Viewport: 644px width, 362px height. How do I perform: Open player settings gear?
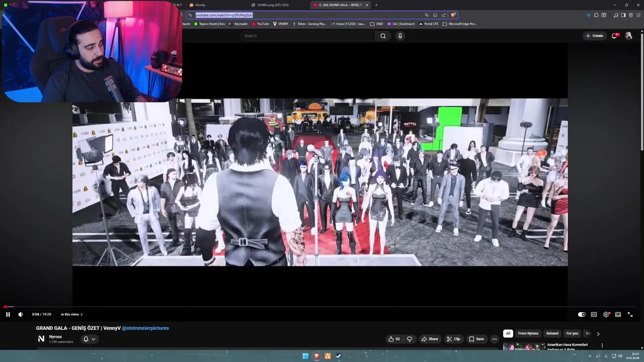coord(606,314)
